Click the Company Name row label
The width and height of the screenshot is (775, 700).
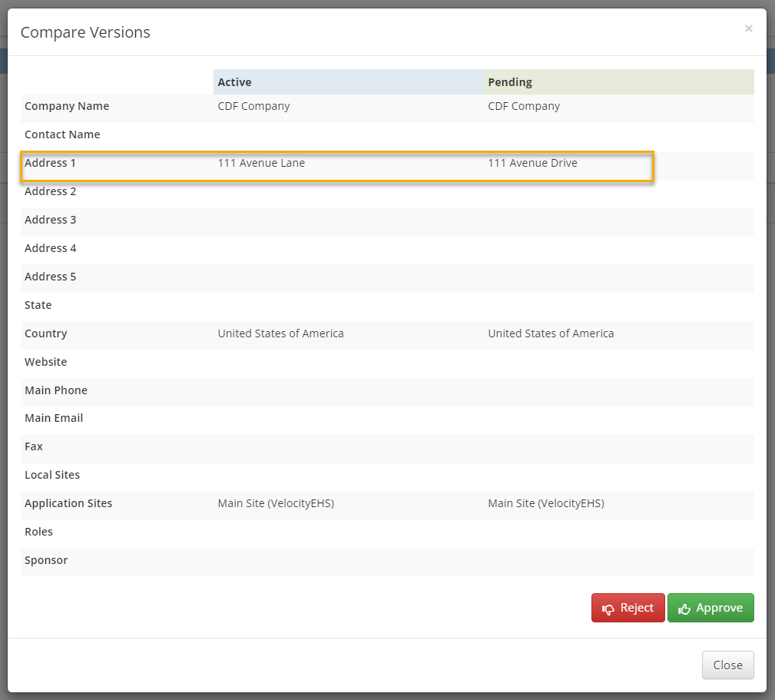point(67,106)
